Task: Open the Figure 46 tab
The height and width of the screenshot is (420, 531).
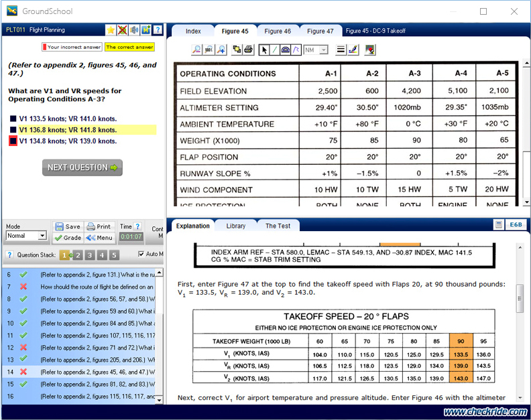Action: coord(278,31)
